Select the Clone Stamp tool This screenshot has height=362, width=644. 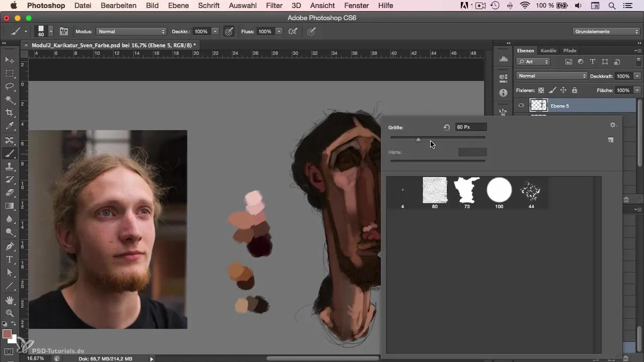10,166
